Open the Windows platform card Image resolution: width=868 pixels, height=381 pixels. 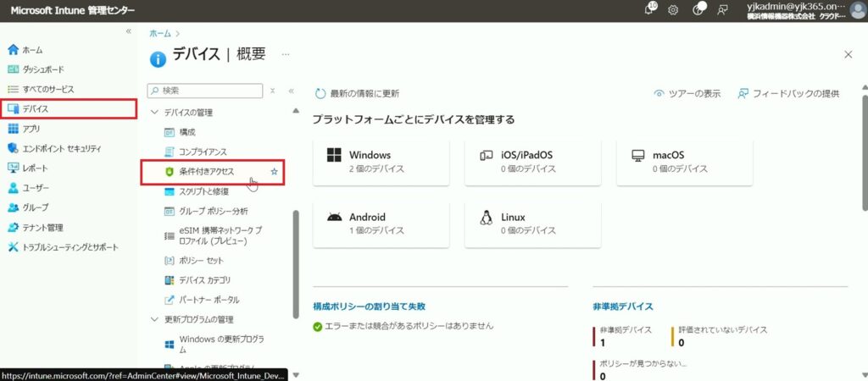click(381, 162)
